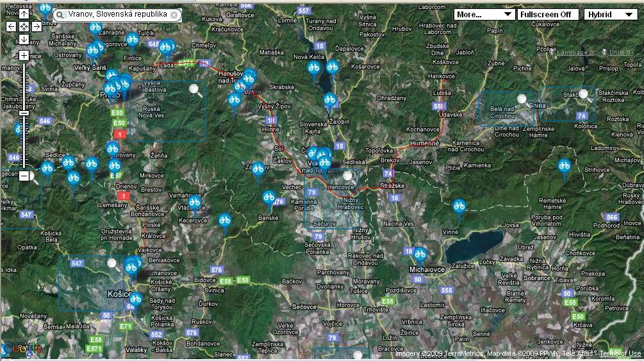644x361 pixels.
Task: Zoom out with the minus button
Action: pos(24,176)
